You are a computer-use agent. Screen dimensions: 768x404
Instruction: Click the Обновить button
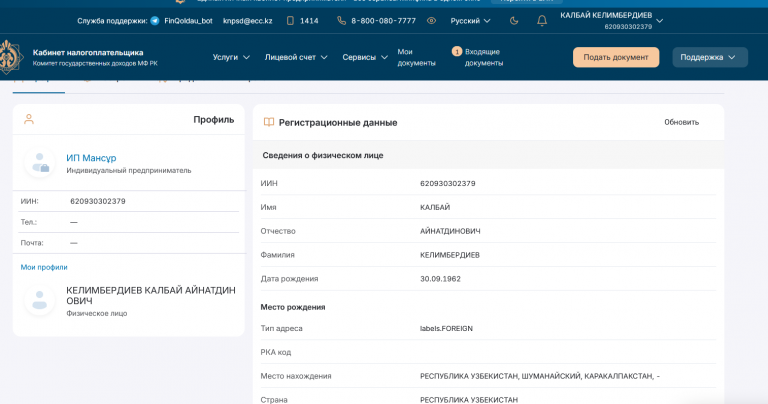coord(681,122)
